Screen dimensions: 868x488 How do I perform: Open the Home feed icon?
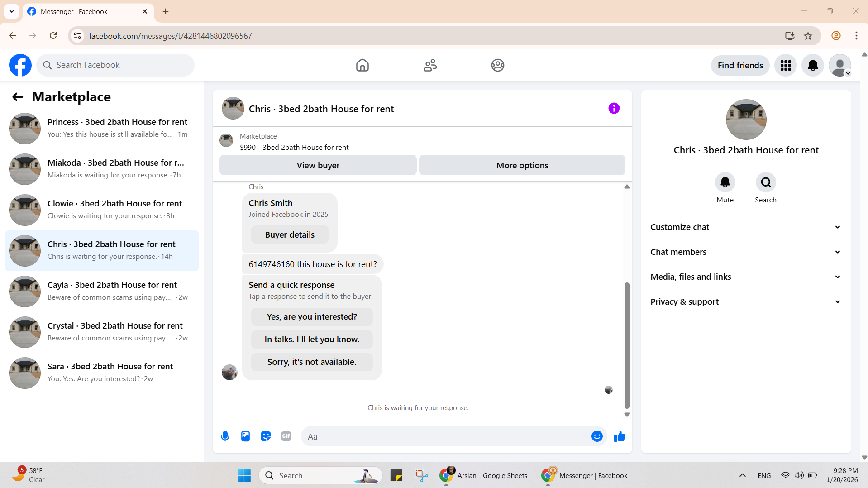point(362,65)
